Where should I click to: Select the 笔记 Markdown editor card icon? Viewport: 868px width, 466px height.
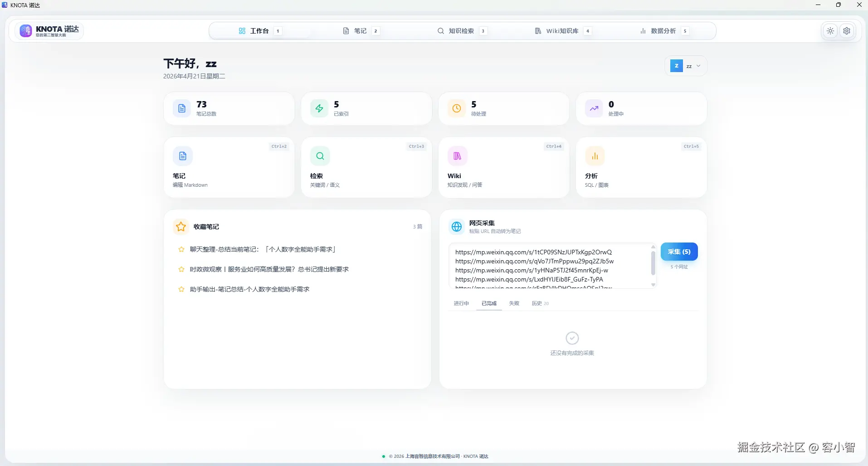[x=182, y=155]
